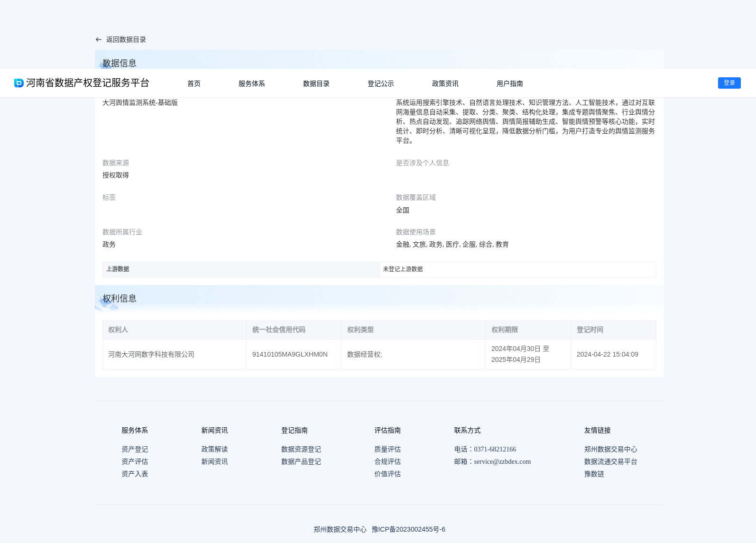
Task: Click the 标签 label
Action: coord(109,197)
